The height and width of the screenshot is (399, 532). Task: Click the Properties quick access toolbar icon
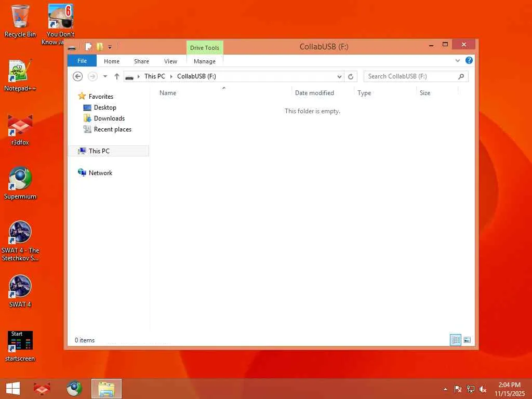pyautogui.click(x=88, y=47)
